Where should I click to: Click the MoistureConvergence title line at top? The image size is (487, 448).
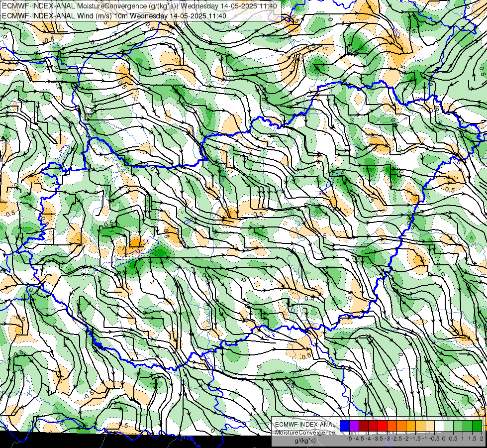tap(139, 5)
